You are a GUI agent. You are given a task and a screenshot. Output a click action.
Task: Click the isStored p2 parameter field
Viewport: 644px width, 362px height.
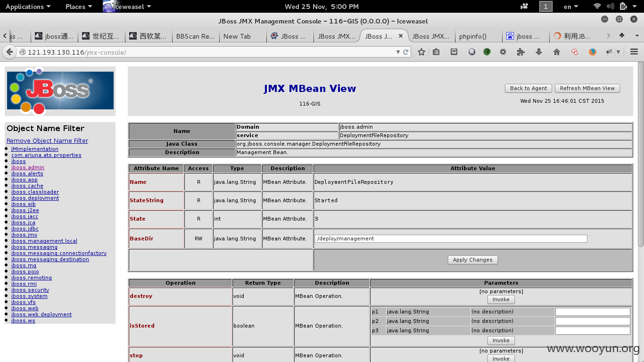click(593, 321)
